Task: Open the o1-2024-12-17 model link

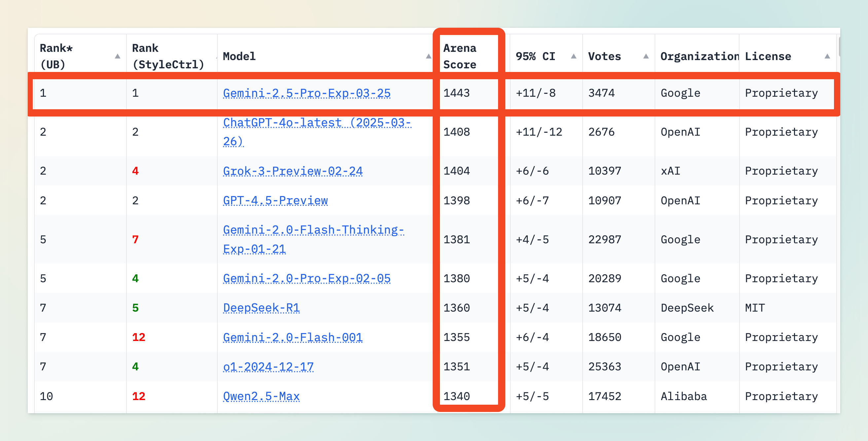Action: click(268, 367)
